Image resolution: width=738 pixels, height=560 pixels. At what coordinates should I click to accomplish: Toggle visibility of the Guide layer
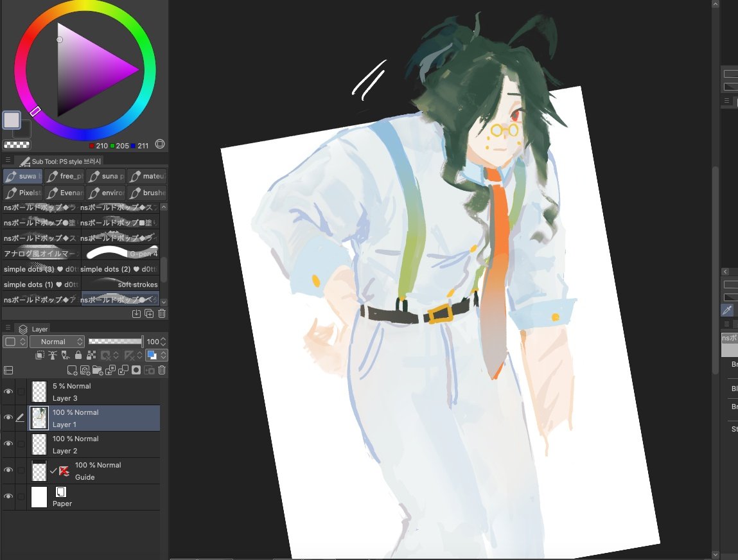(x=8, y=470)
